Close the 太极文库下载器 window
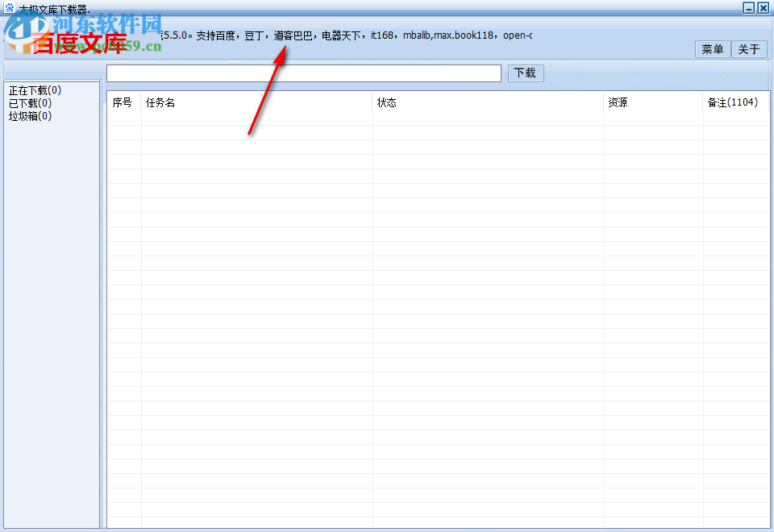The width and height of the screenshot is (774, 532). point(764,8)
